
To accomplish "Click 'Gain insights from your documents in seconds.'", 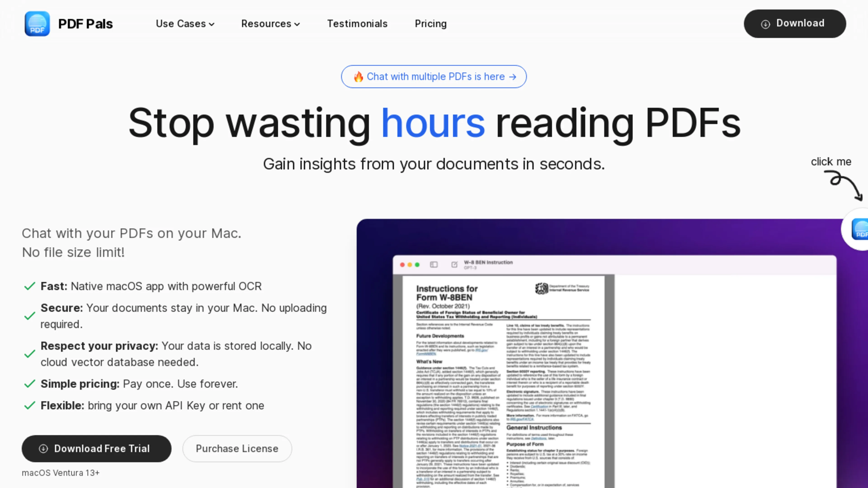I will (434, 164).
